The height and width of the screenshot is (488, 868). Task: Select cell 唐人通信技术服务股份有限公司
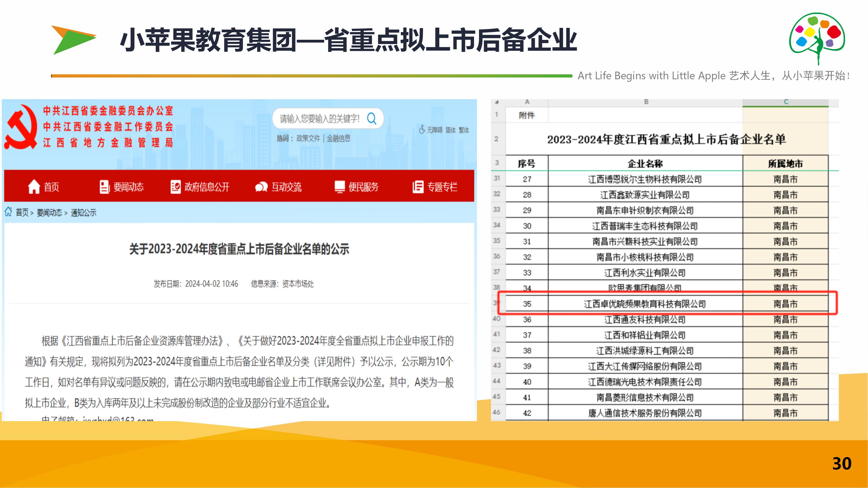tap(645, 413)
